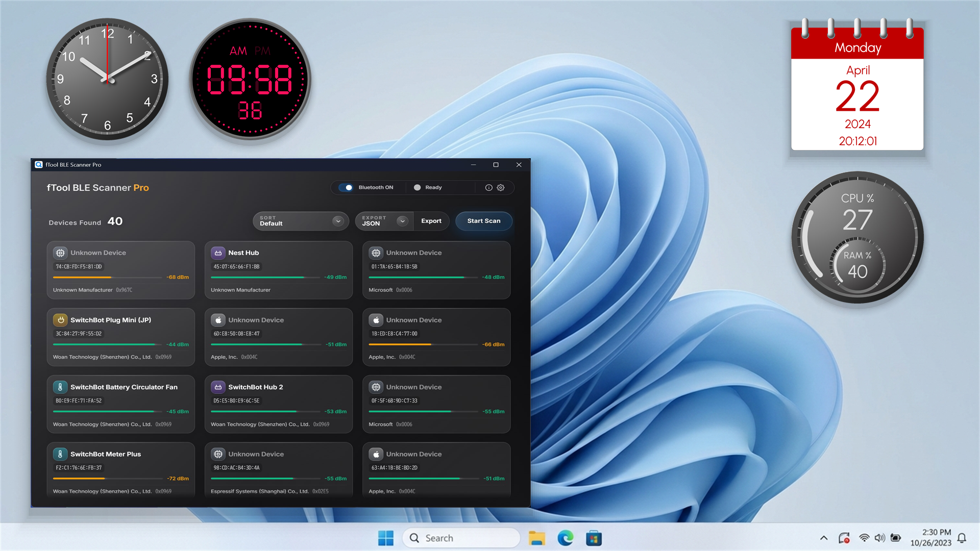Click the Ready status indicator

(x=428, y=187)
